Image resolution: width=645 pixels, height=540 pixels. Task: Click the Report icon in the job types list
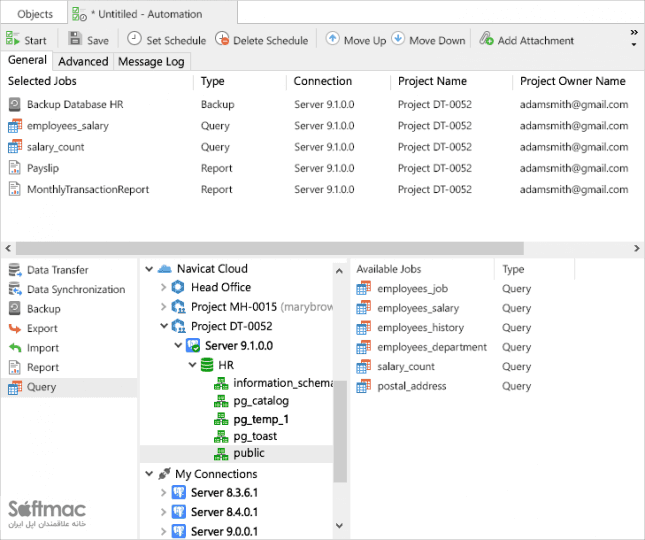14,367
